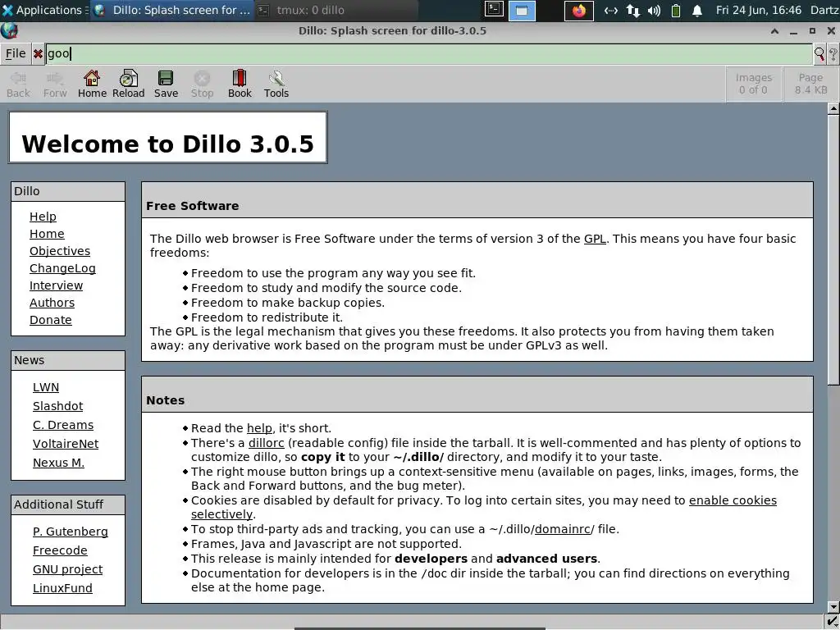This screenshot has height=630, width=840.
Task: Click the Forw navigation button
Action: pos(55,84)
